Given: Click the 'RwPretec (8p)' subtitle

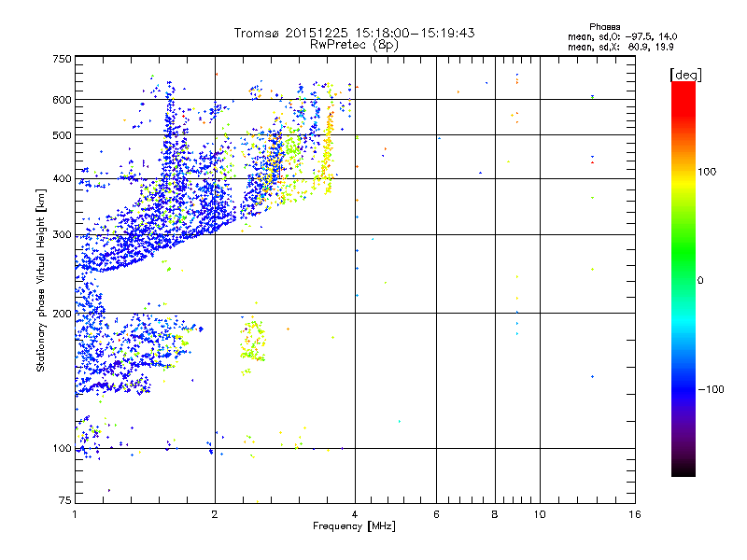Looking at the screenshot, I should click(x=354, y=45).
